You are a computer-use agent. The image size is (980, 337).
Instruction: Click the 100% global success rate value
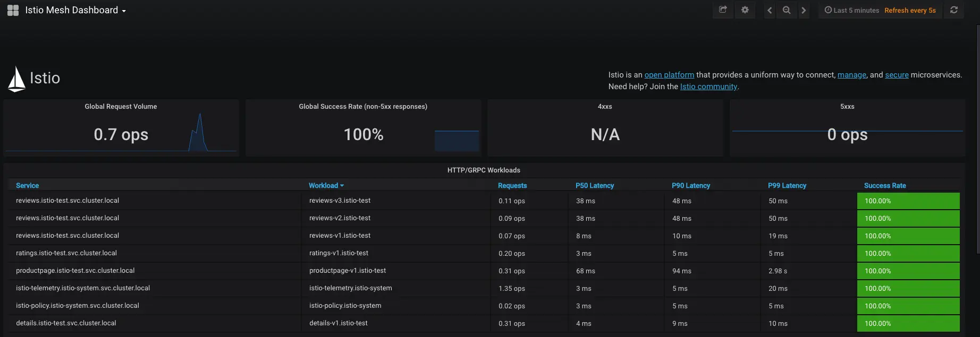click(364, 135)
